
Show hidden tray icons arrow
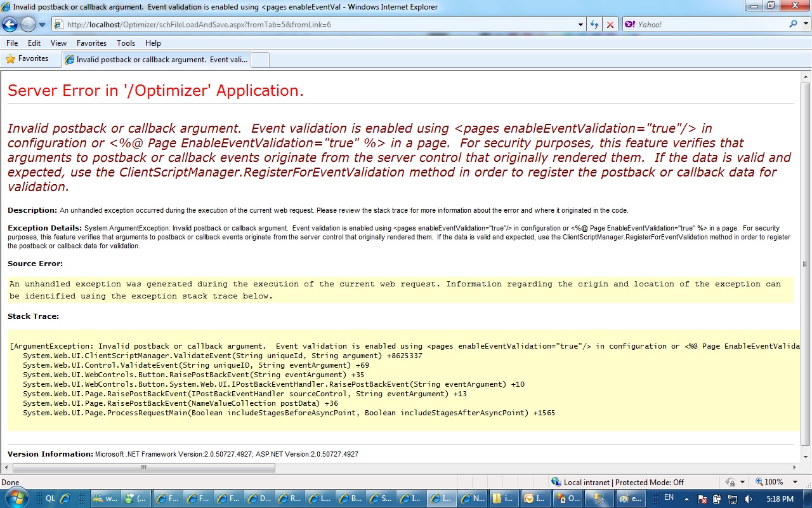click(688, 498)
